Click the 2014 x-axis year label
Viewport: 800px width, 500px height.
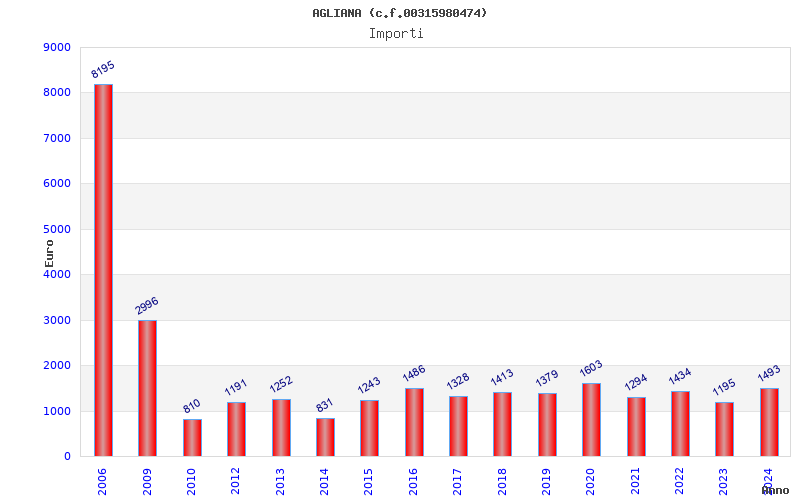tap(324, 481)
